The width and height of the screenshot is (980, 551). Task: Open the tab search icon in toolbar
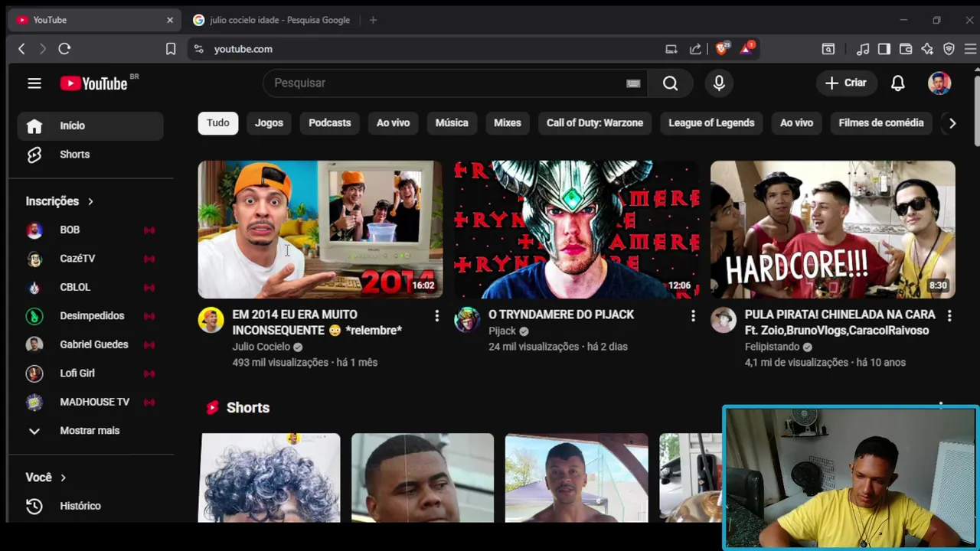coord(828,49)
